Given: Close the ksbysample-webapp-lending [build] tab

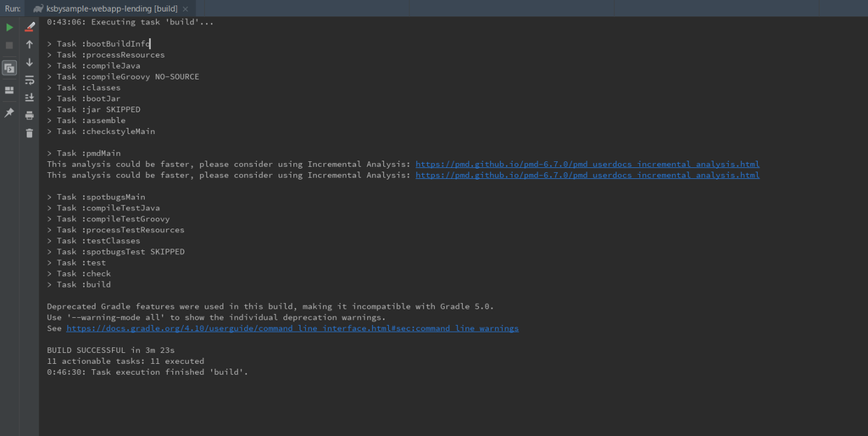Looking at the screenshot, I should [186, 8].
